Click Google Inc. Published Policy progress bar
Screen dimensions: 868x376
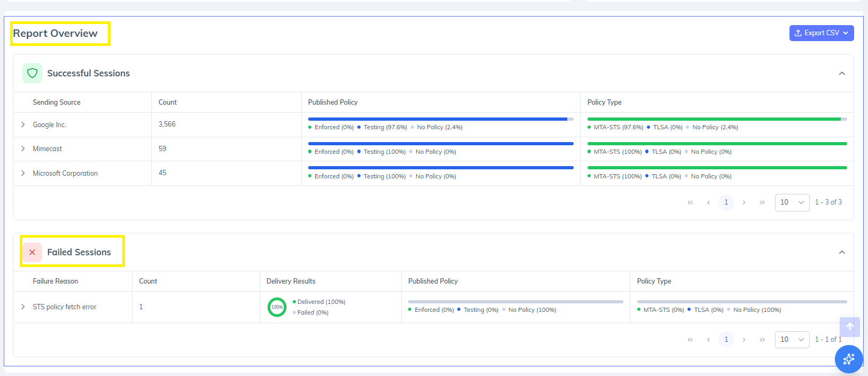pyautogui.click(x=441, y=119)
